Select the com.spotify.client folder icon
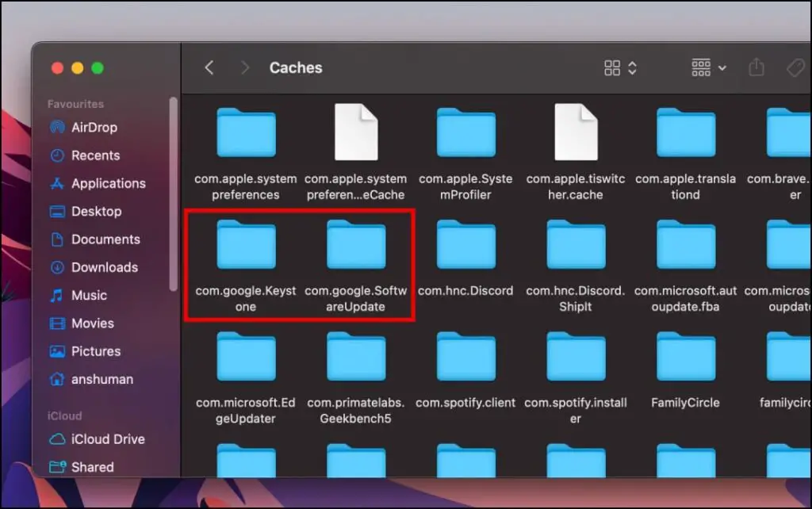 pyautogui.click(x=466, y=356)
